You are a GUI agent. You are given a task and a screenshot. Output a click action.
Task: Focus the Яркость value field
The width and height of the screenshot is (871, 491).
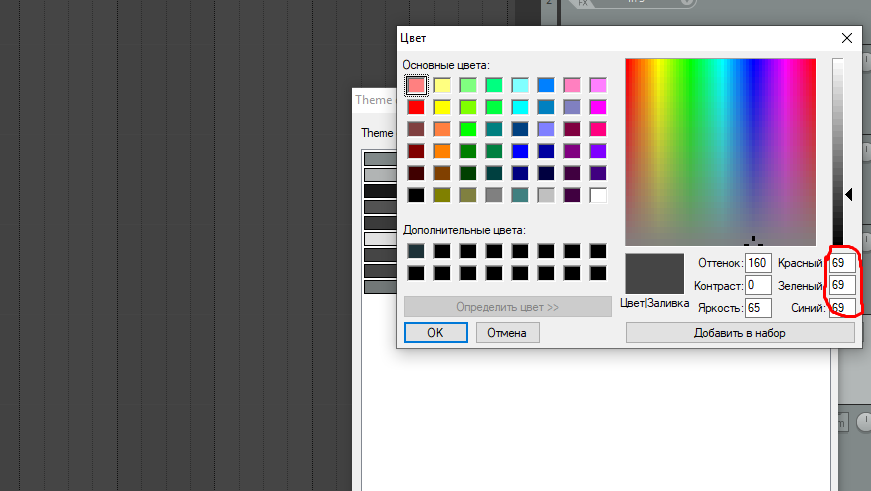pyautogui.click(x=758, y=308)
